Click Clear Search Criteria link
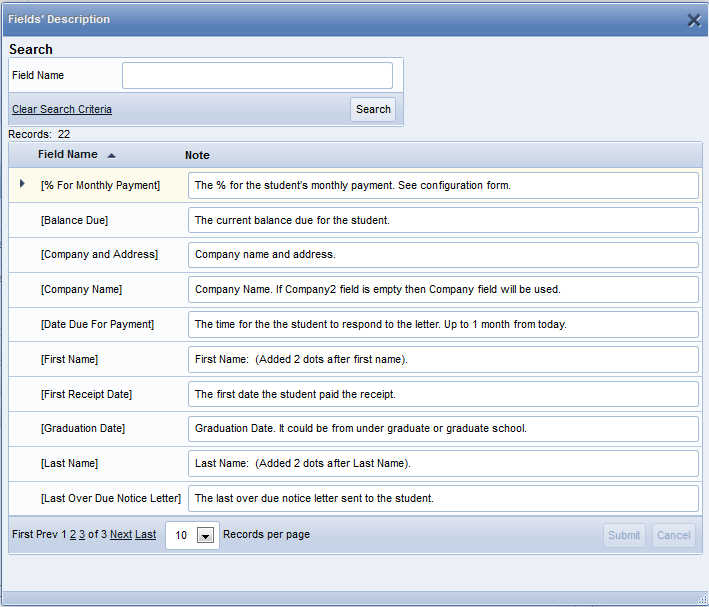The width and height of the screenshot is (709, 607). click(x=62, y=110)
